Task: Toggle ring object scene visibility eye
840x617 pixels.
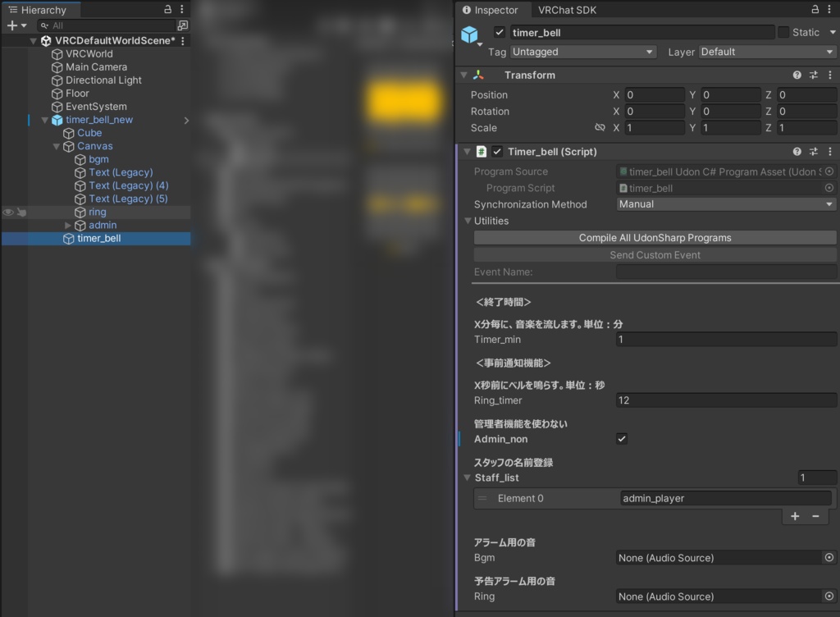Action: pyautogui.click(x=8, y=212)
